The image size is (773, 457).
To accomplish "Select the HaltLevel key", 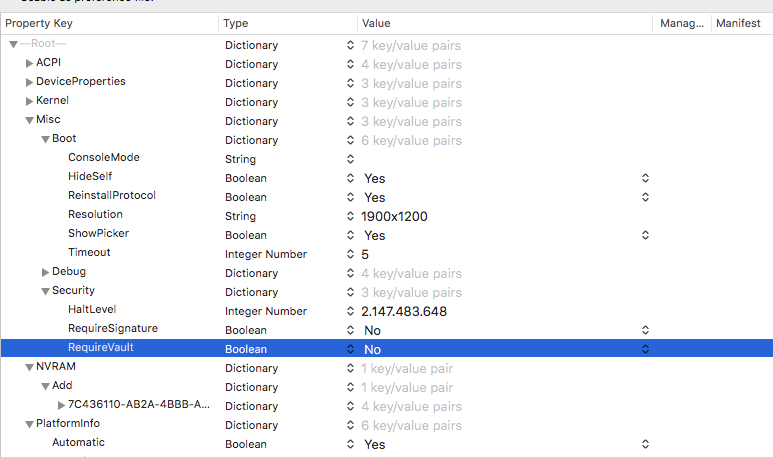I will tap(92, 309).
